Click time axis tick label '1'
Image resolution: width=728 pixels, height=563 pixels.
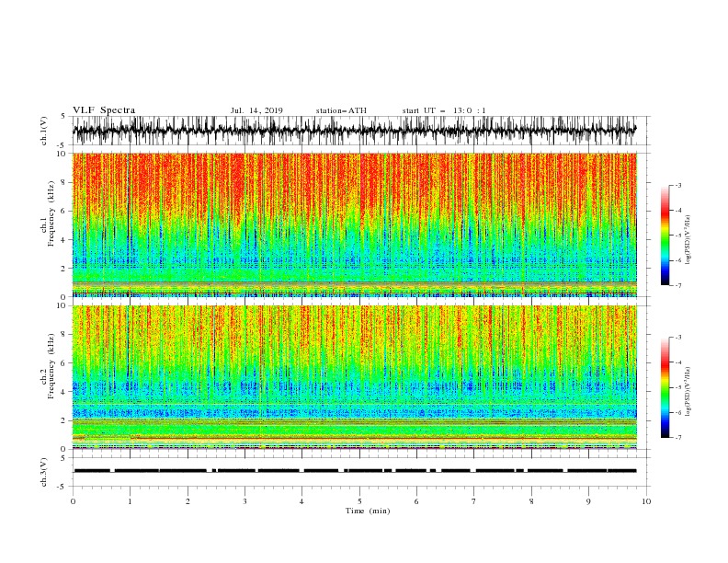pyautogui.click(x=130, y=501)
